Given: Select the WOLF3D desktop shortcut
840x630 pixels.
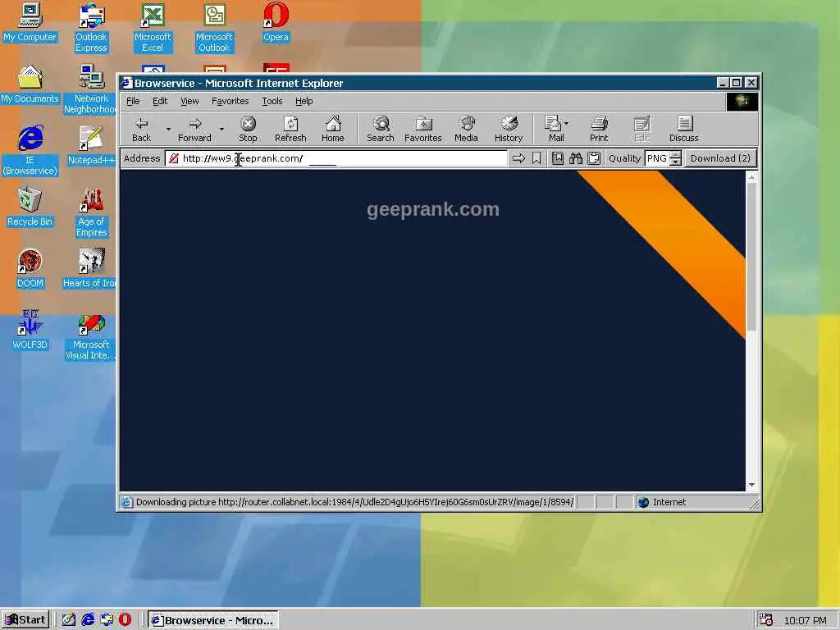Looking at the screenshot, I should coord(30,330).
